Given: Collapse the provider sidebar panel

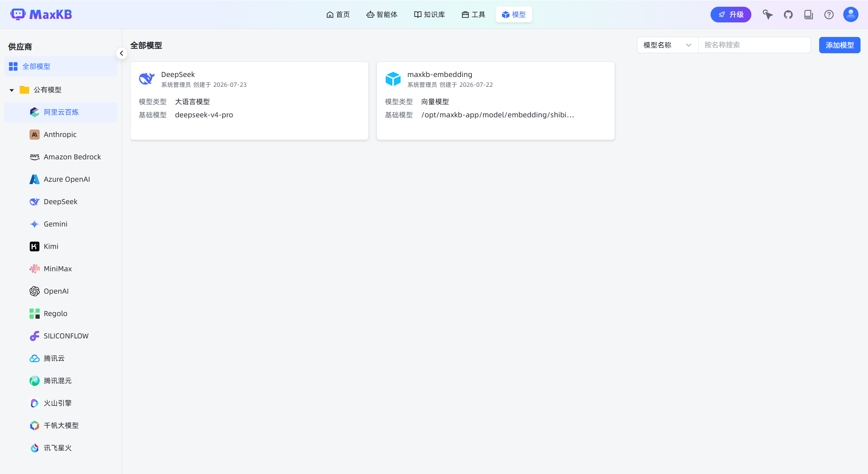Looking at the screenshot, I should pos(121,53).
